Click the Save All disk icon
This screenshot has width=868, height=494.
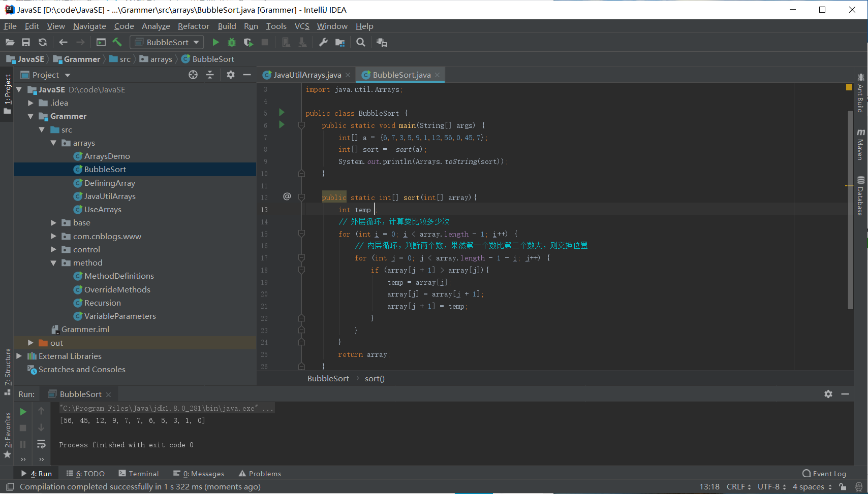[x=26, y=43]
